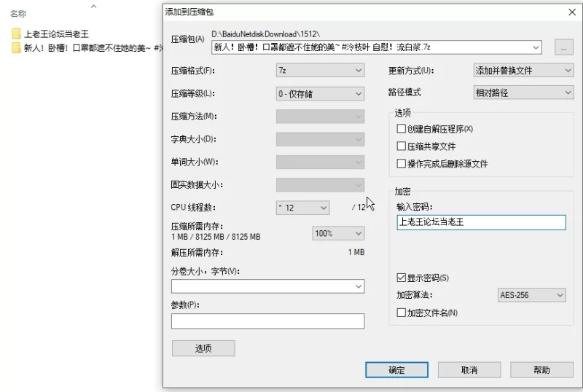This screenshot has width=583, height=392.
Task: Open the 压缩格式 7z dropdown
Action: (320, 70)
